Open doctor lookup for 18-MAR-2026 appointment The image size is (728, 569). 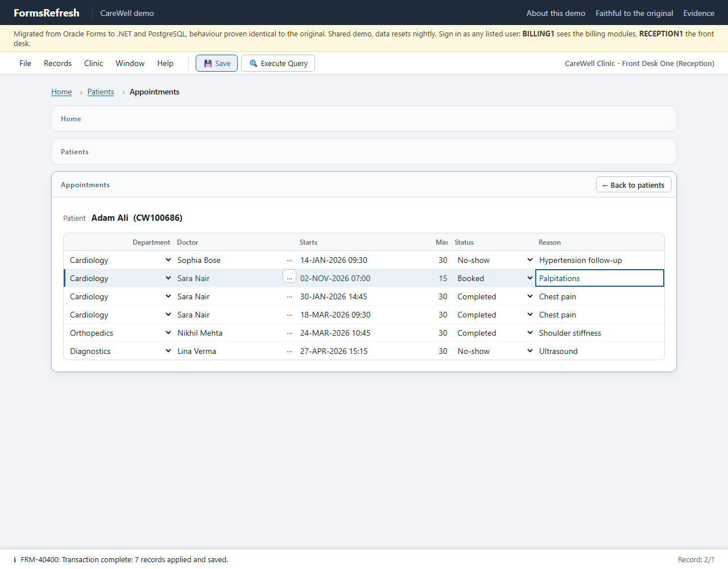tap(289, 315)
